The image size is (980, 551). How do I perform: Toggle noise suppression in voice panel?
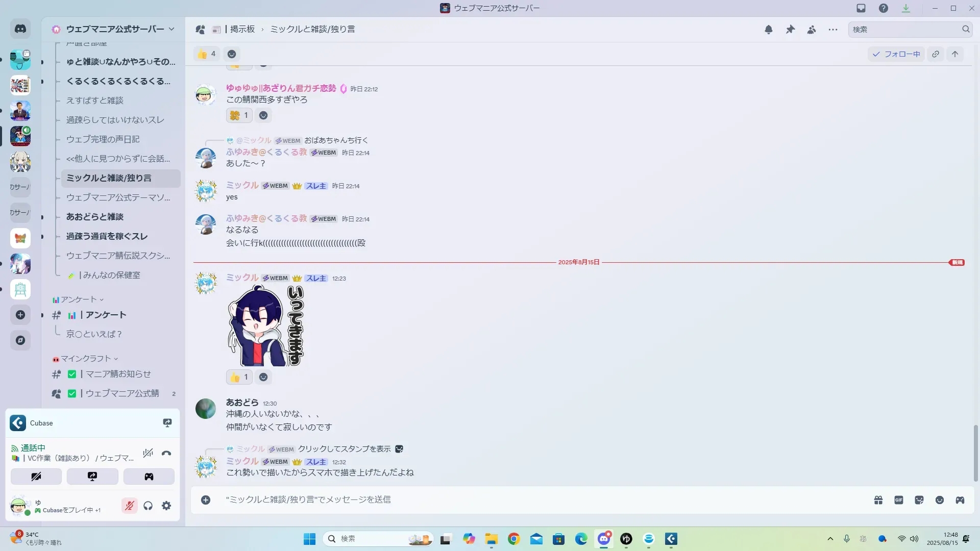[148, 453]
